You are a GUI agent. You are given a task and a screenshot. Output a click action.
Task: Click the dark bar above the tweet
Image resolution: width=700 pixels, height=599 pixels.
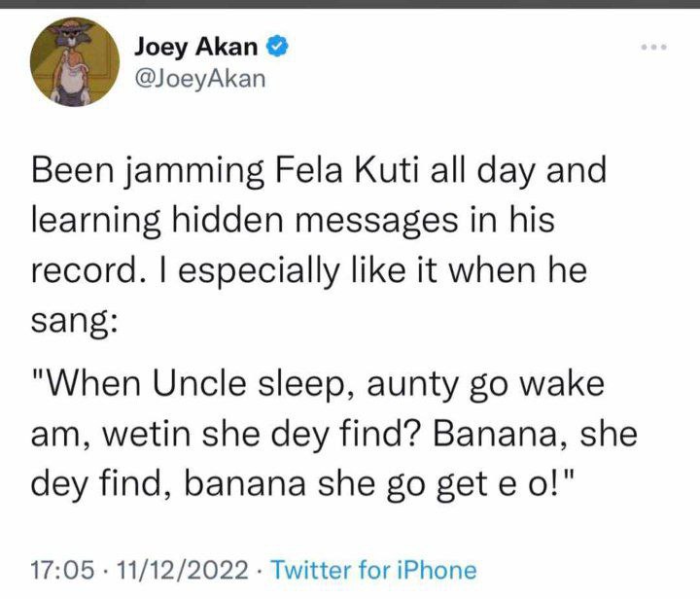click(x=350, y=4)
